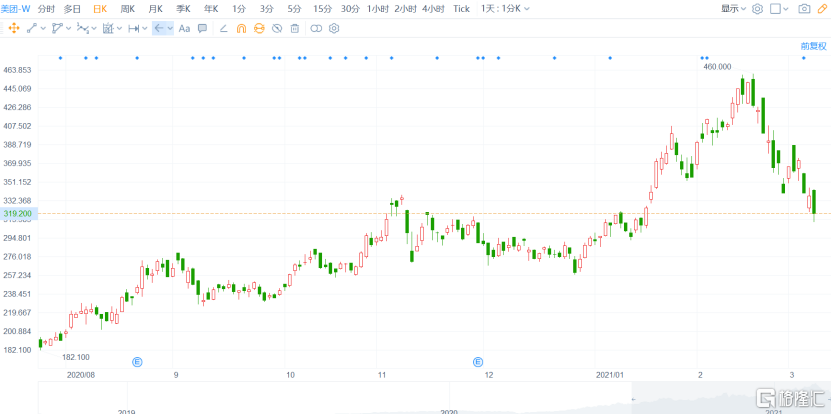The image size is (831, 415).
Task: Select the comment bubble annotation tool
Action: pyautogui.click(x=203, y=28)
